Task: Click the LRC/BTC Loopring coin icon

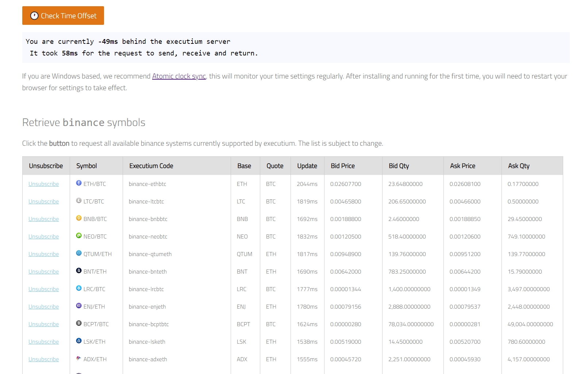Action: [79, 288]
